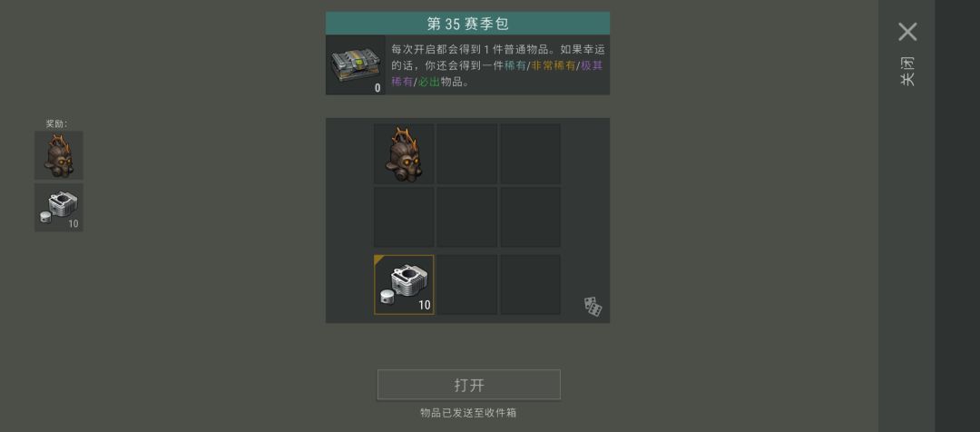
Task: Open the mask reward thumbnail under 奖励
Action: [x=59, y=156]
